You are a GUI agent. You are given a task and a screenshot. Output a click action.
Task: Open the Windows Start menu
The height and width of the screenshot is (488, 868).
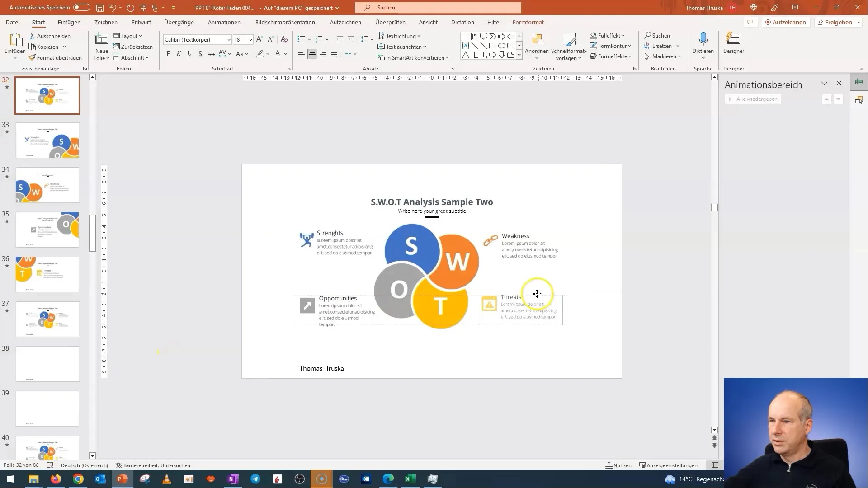coord(11,479)
